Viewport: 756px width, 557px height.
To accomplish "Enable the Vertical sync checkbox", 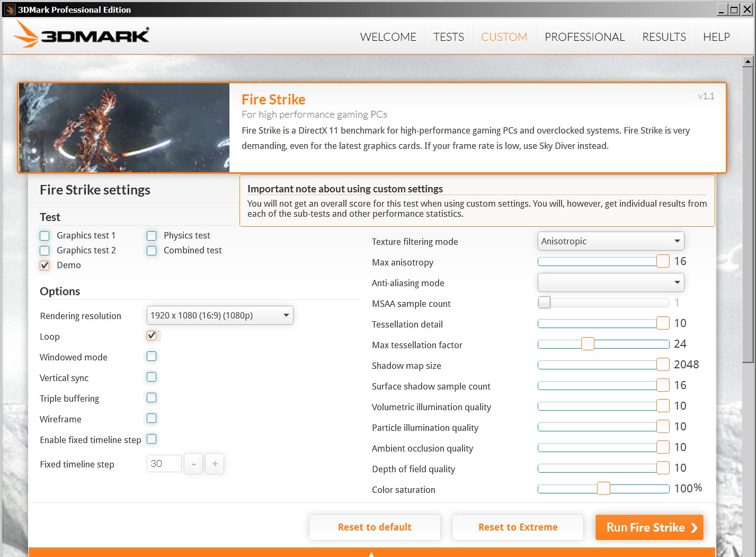I will coord(152,377).
